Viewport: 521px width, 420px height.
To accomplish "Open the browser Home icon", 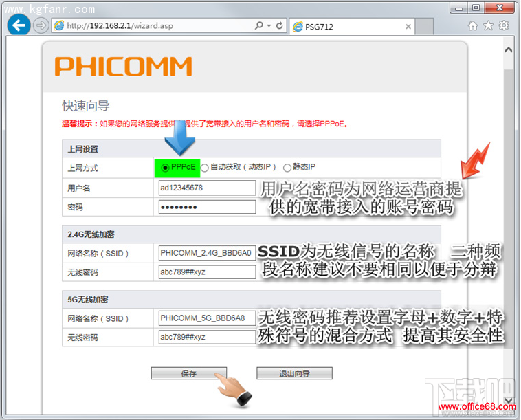I will point(473,25).
